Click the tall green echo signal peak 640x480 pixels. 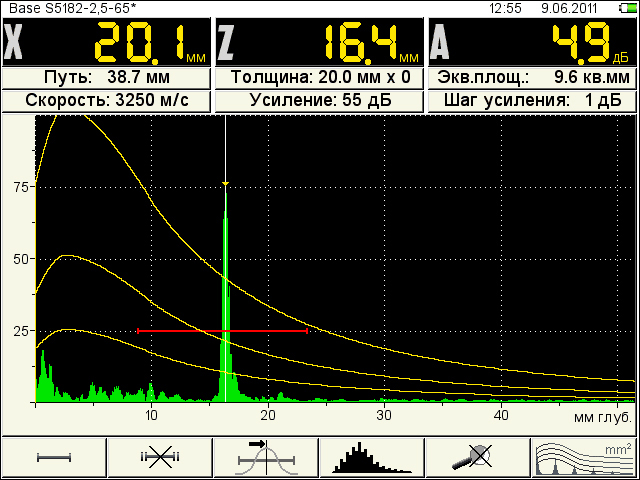pos(226,298)
